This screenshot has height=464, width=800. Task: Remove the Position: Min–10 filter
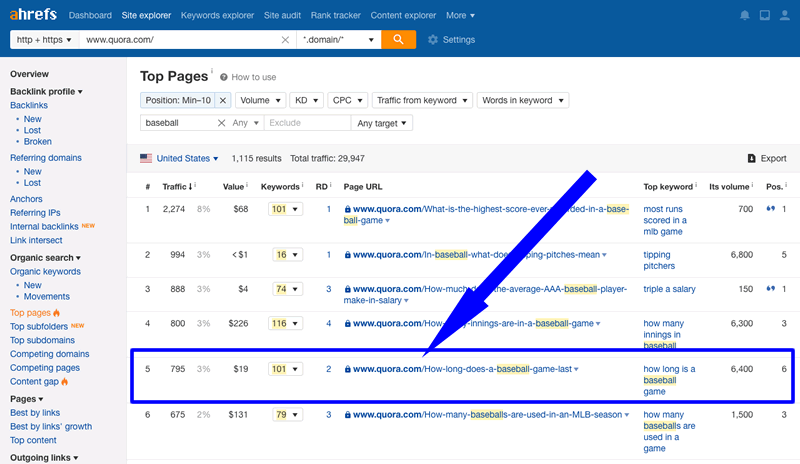223,101
